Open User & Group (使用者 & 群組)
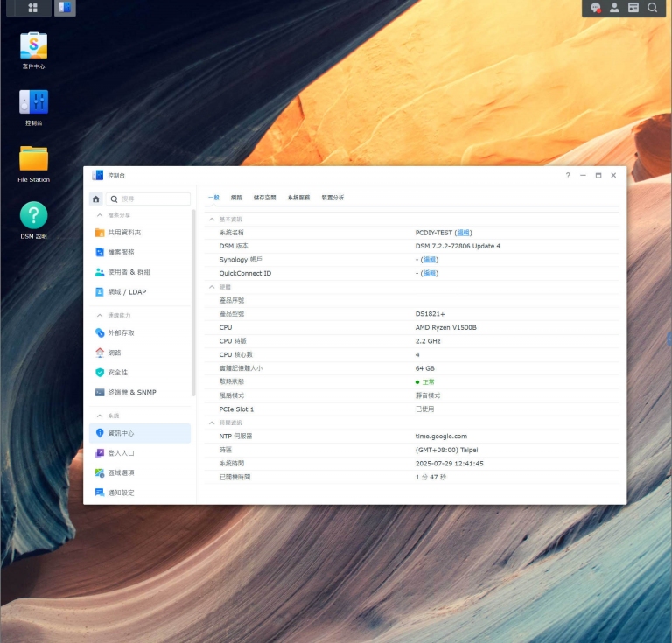Viewport: 672px width, 643px height. [140, 272]
